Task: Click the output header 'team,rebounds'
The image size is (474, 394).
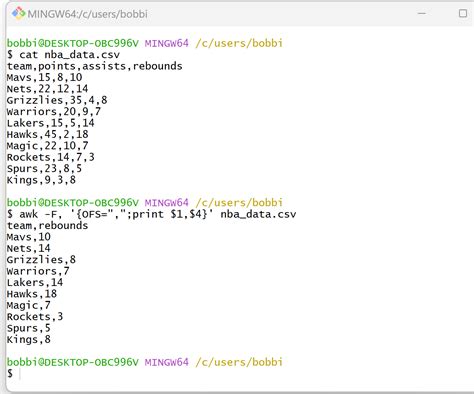Action: click(48, 226)
